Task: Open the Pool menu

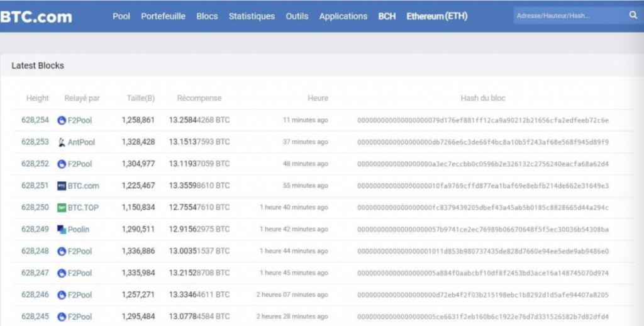Action: 121,16
